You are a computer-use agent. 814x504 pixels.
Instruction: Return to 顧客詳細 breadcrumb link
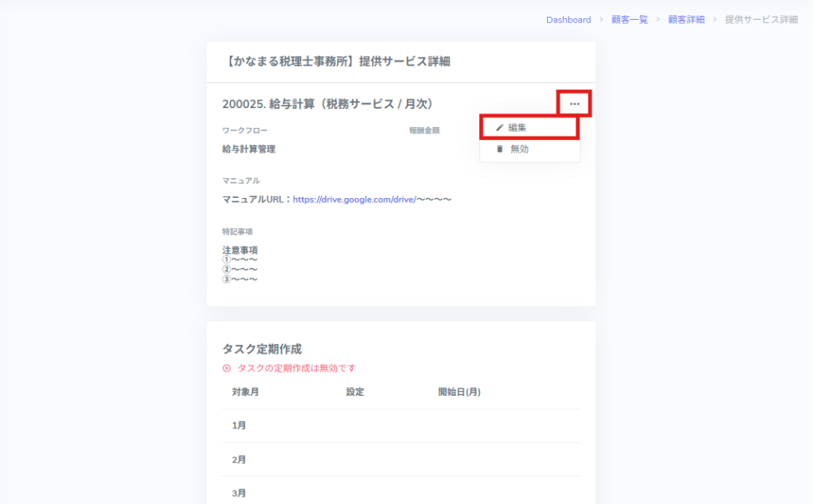coord(686,20)
